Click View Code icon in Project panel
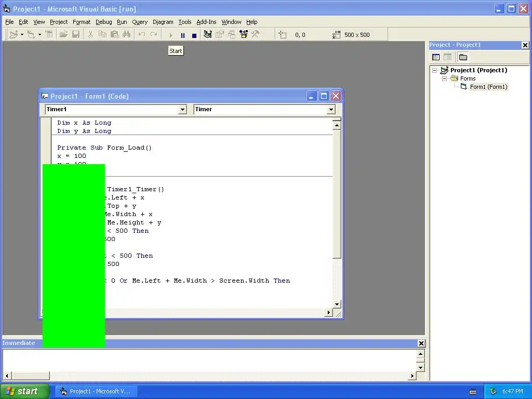The height and width of the screenshot is (399, 532). [436, 57]
